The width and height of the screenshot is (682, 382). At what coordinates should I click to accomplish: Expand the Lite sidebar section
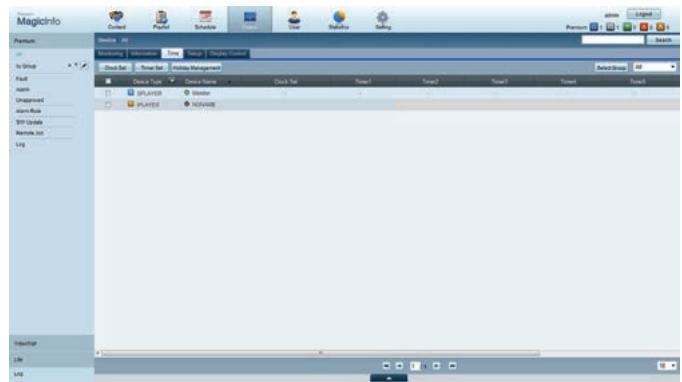click(x=51, y=359)
